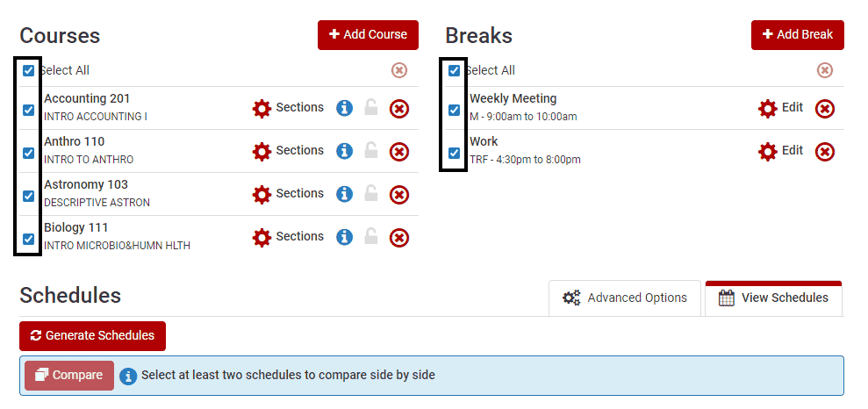Viewport: 868px width, 409px height.
Task: Uncheck the Accounting 201 checkbox
Action: [28, 110]
